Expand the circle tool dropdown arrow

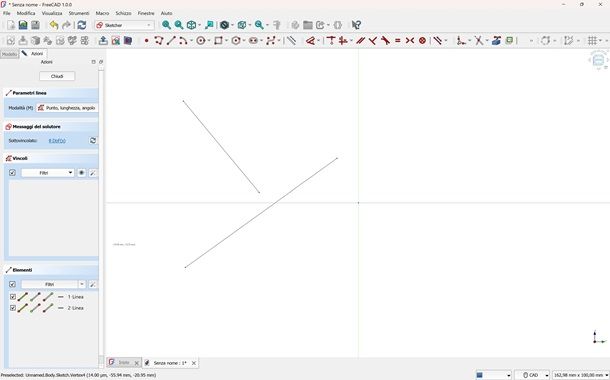pyautogui.click(x=209, y=40)
